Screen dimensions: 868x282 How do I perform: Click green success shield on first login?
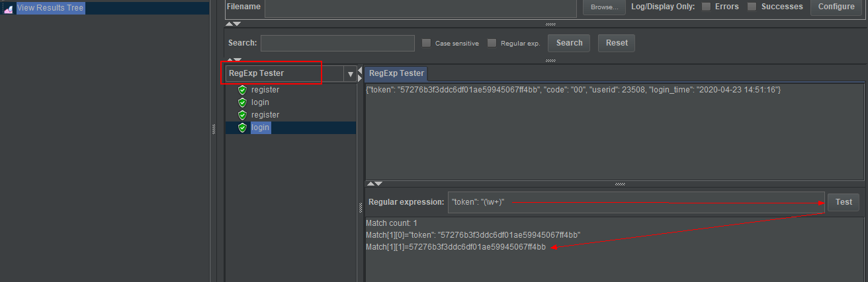point(242,102)
